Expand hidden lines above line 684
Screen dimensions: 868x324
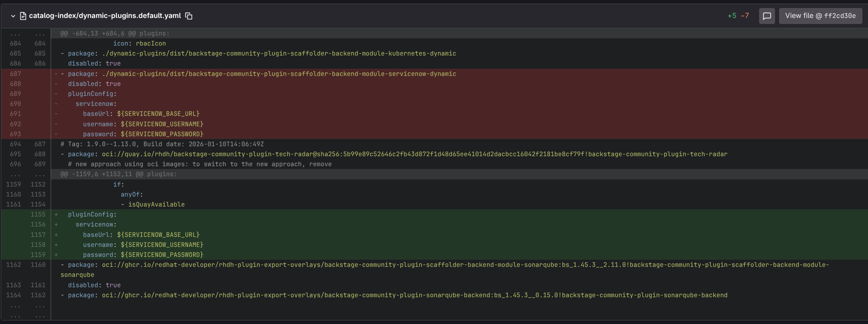[x=26, y=34]
